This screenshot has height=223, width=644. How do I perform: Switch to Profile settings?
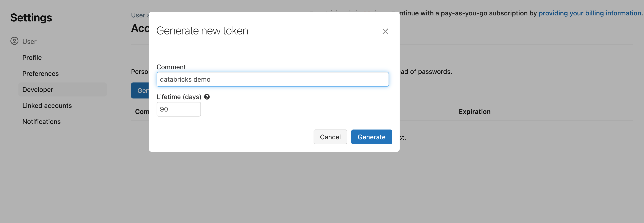[x=32, y=57]
